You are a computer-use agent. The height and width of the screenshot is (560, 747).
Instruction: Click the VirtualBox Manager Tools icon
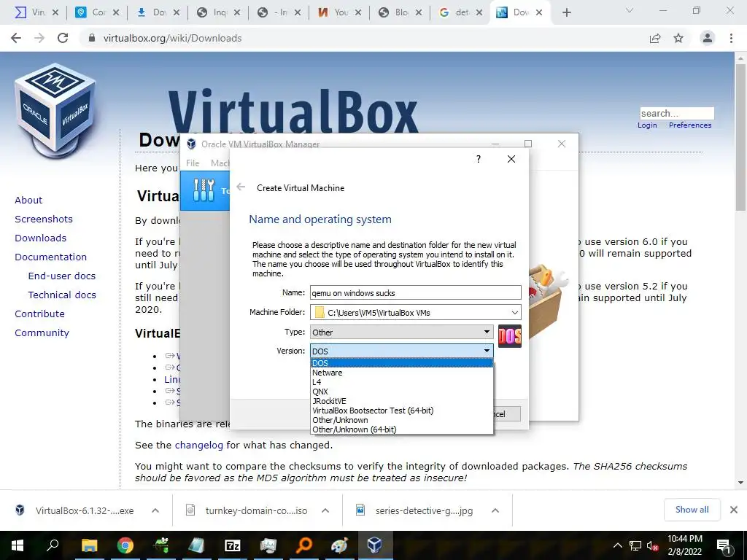[204, 190]
